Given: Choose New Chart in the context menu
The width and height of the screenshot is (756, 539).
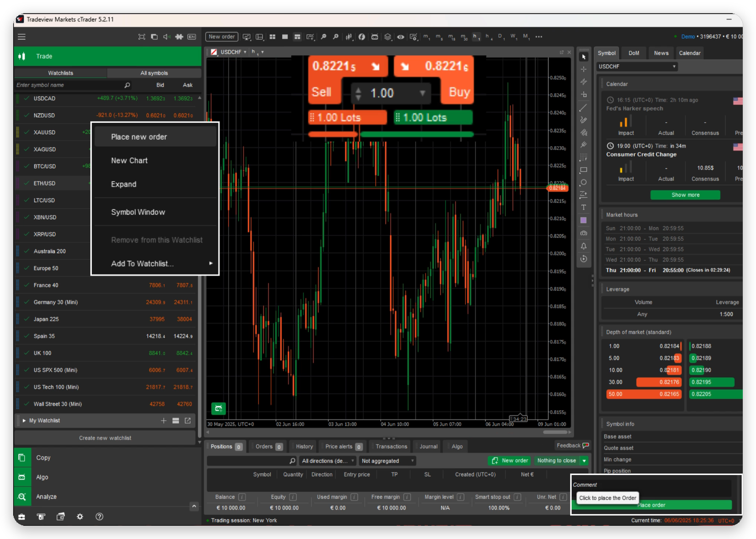Looking at the screenshot, I should (155, 161).
